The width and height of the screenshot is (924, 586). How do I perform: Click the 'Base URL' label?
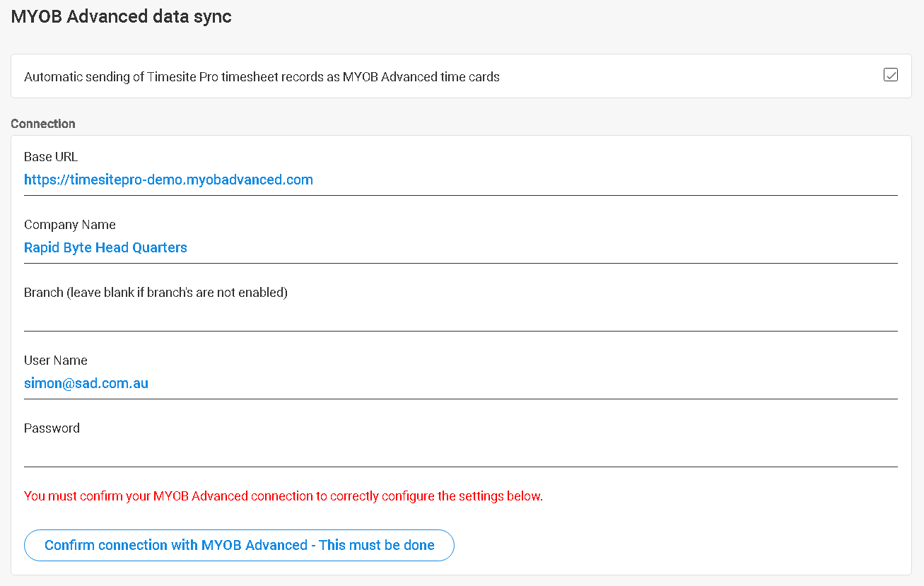click(x=51, y=157)
